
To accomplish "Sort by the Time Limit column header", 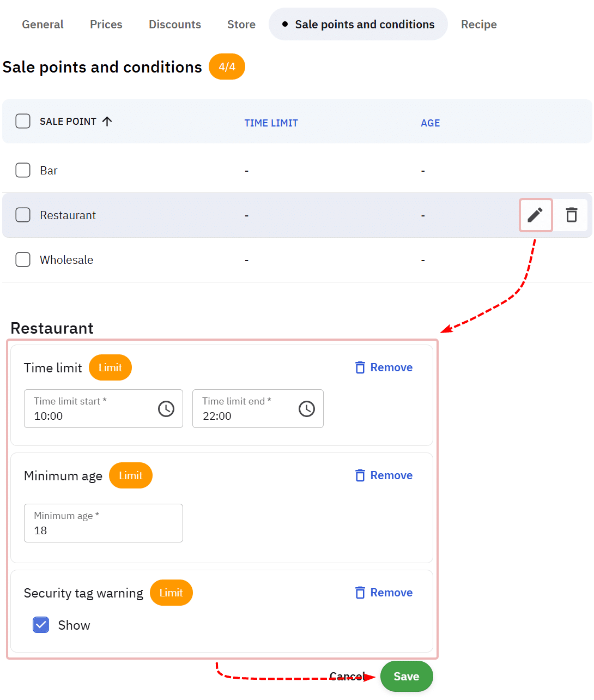I will click(x=271, y=123).
